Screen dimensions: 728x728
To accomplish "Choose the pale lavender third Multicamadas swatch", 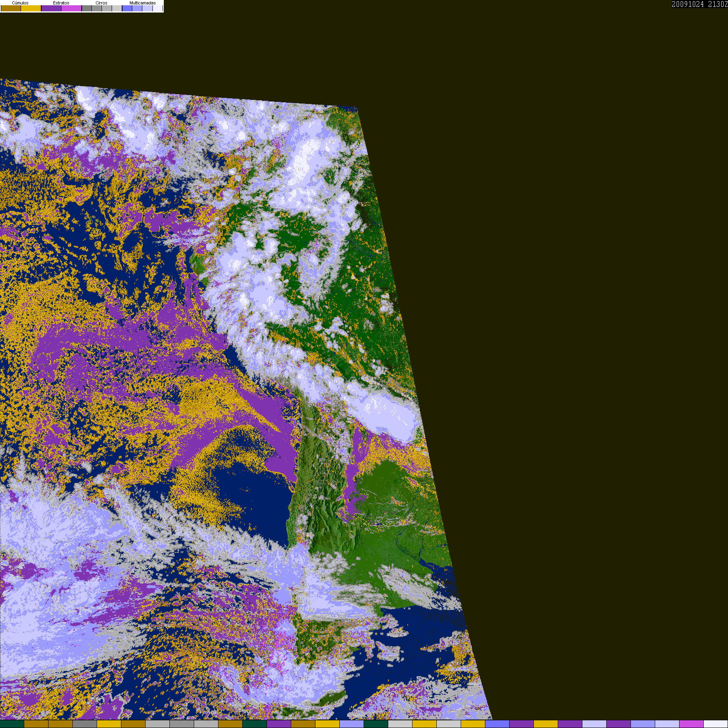I will [147, 8].
